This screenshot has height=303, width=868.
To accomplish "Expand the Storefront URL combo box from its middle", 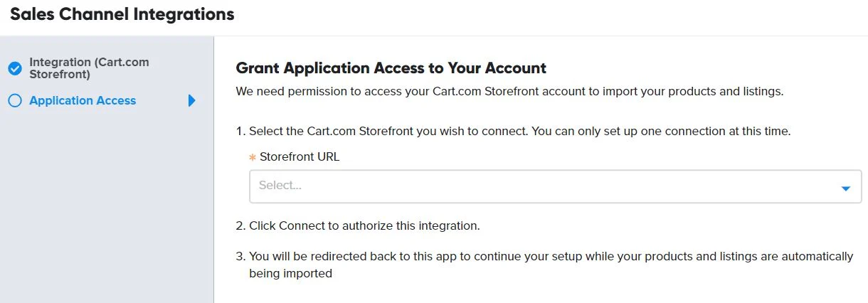I will (x=555, y=186).
